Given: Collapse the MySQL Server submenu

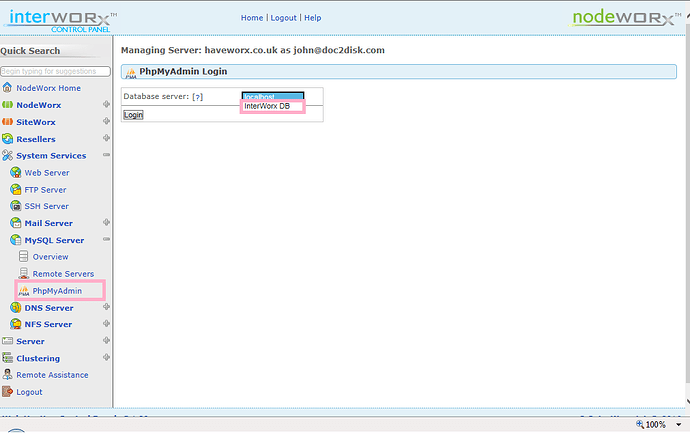Looking at the screenshot, I should click(x=106, y=239).
